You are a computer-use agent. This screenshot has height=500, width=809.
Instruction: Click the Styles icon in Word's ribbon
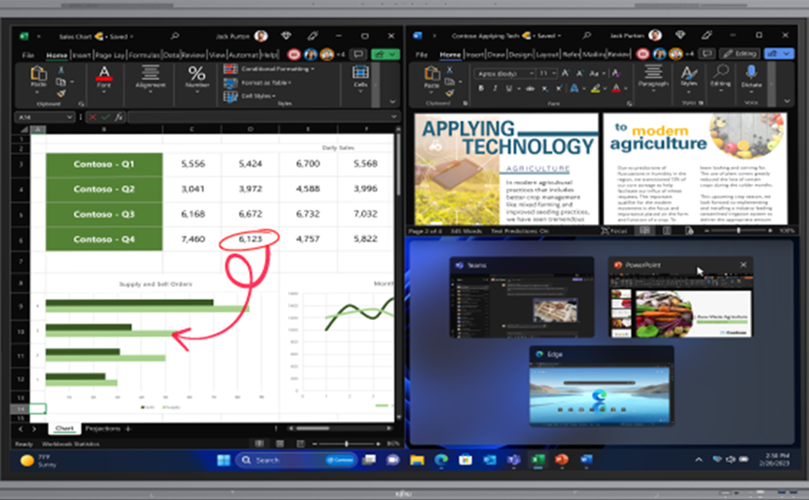coord(689,74)
